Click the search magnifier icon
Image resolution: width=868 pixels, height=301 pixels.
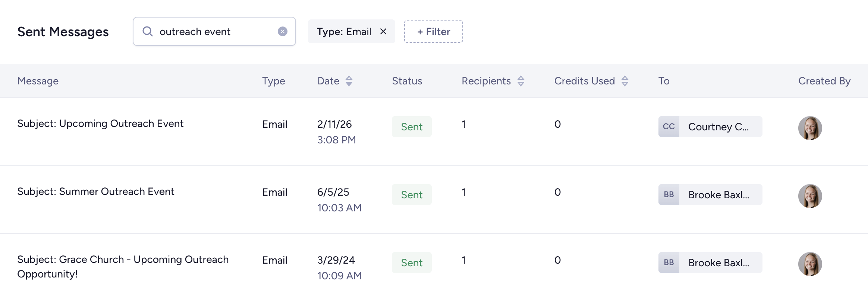(x=148, y=31)
